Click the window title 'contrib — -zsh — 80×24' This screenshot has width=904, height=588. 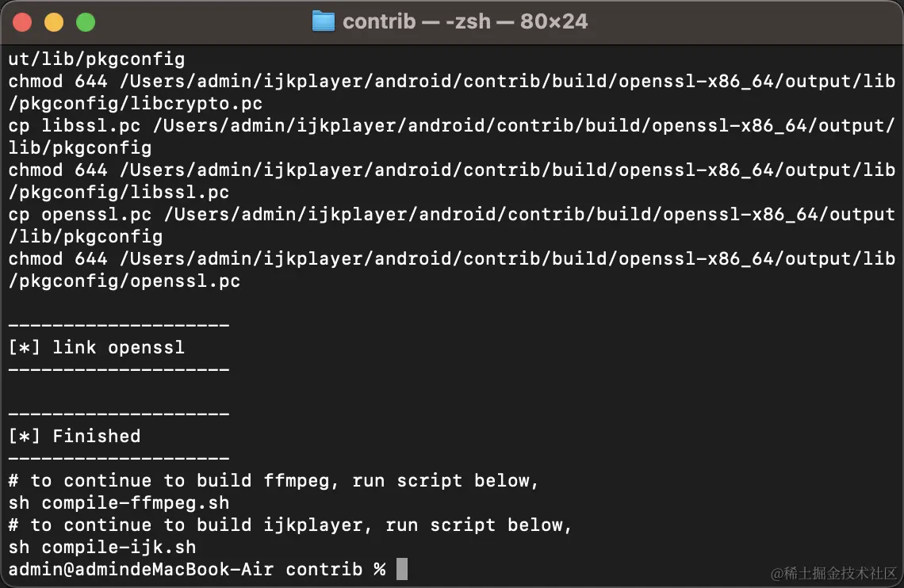pos(465,22)
